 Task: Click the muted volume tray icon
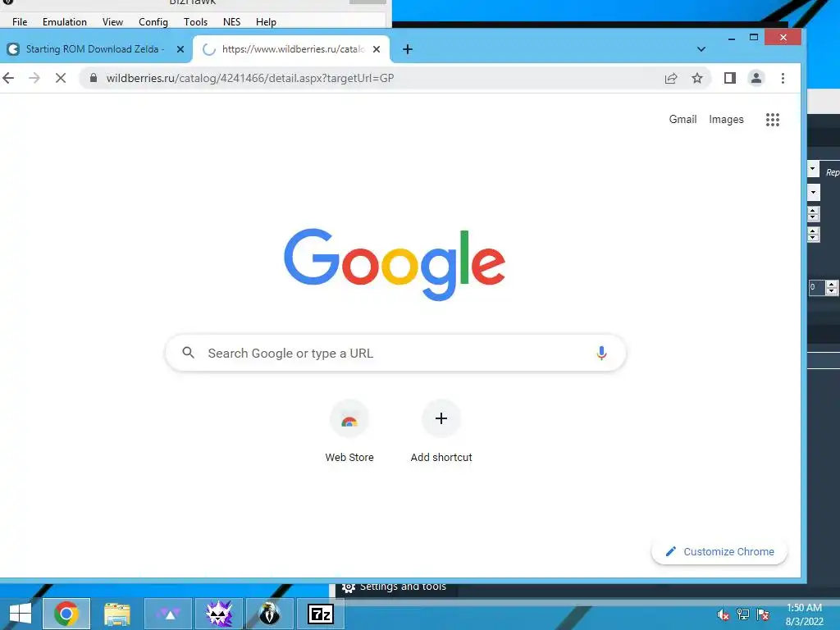tap(723, 614)
